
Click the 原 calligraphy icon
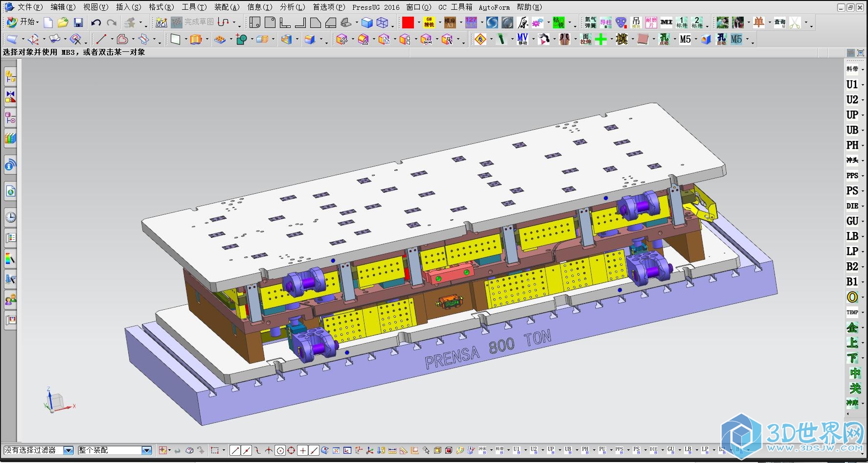pyautogui.click(x=523, y=23)
